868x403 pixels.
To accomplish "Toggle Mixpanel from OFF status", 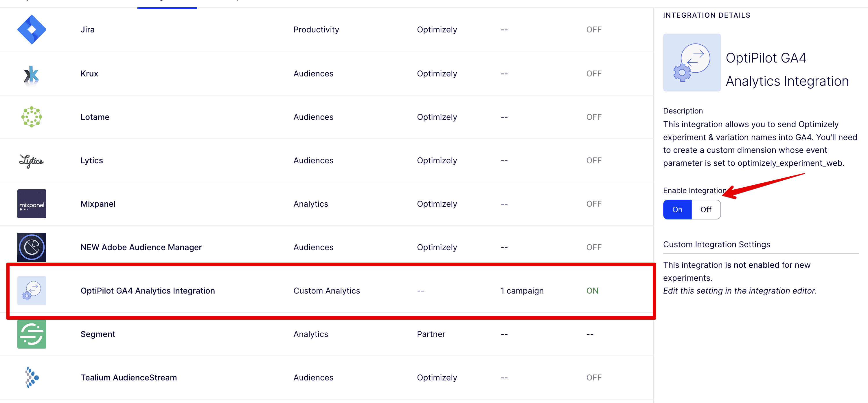I will click(x=593, y=204).
